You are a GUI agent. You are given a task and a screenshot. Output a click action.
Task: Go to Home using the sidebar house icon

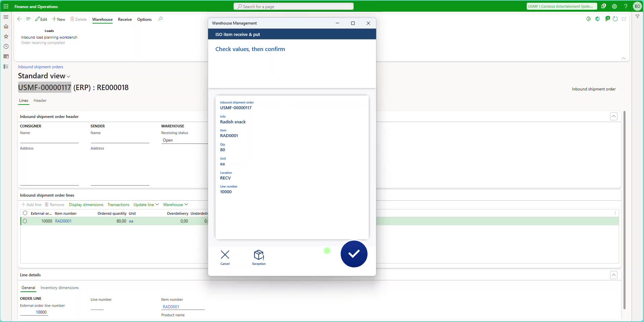(6, 26)
